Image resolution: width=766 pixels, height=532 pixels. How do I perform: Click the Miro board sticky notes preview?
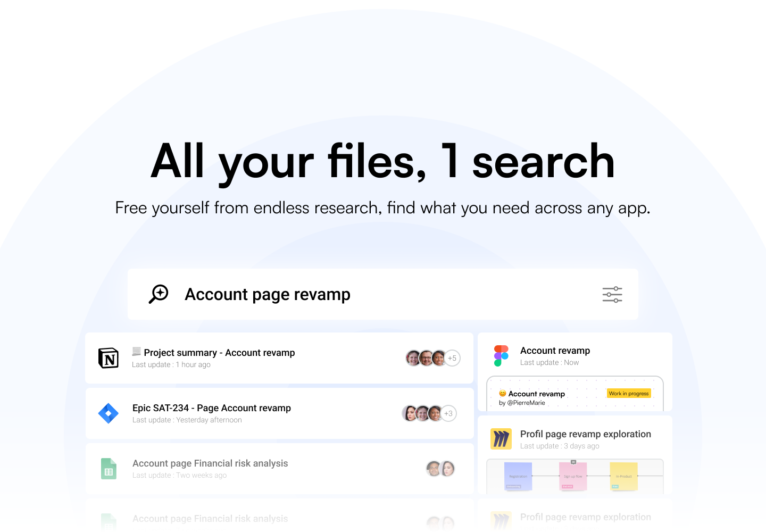click(x=575, y=476)
